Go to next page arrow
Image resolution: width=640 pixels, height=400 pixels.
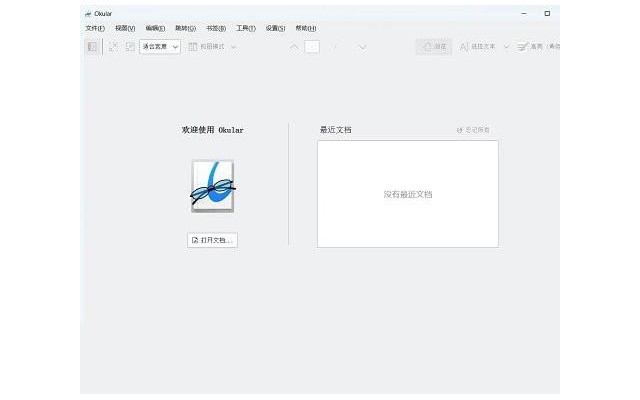pyautogui.click(x=362, y=47)
